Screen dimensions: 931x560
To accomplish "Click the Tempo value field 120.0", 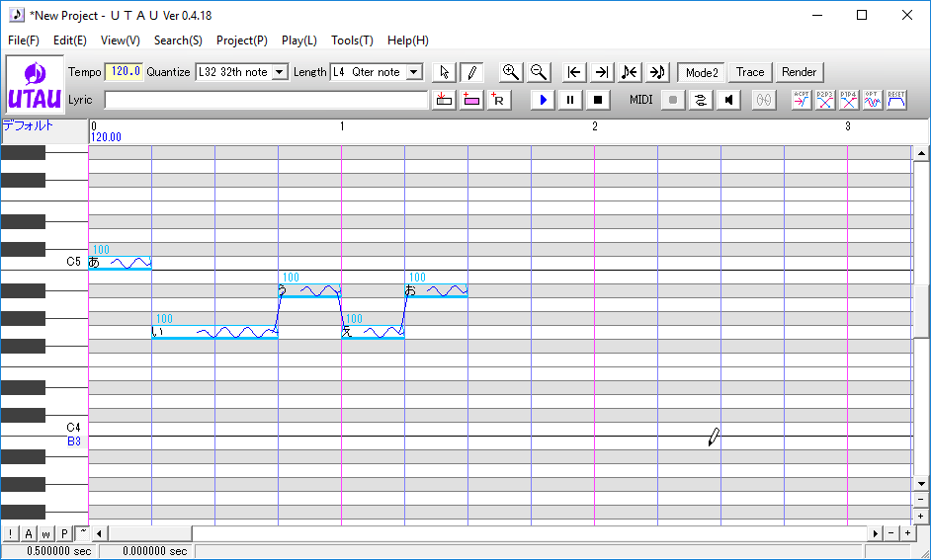I will click(x=125, y=72).
